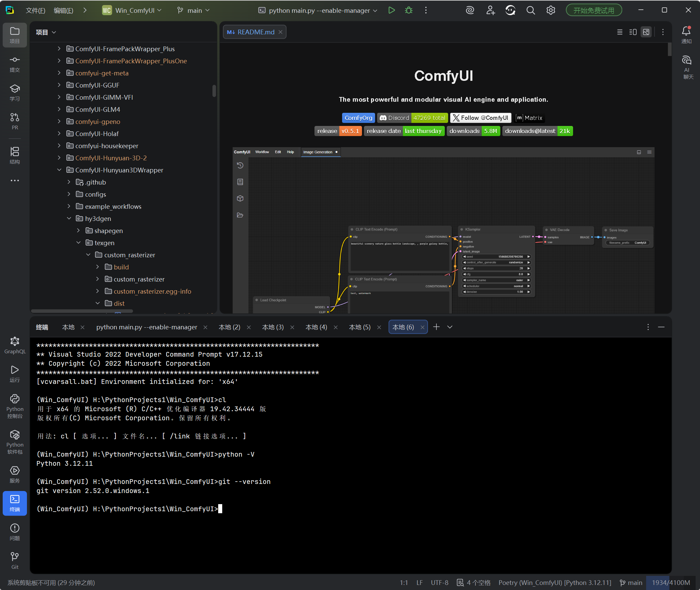The width and height of the screenshot is (700, 590).
Task: Switch editor to preview-only mode
Action: (x=646, y=32)
